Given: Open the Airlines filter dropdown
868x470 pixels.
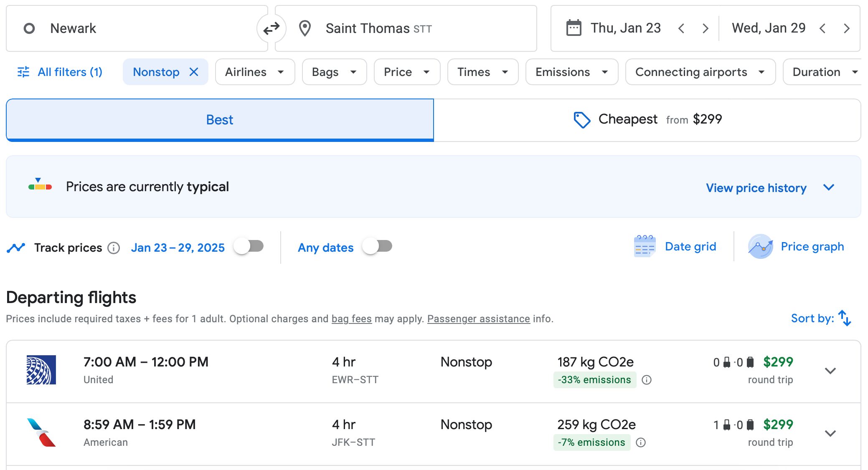Looking at the screenshot, I should [255, 72].
